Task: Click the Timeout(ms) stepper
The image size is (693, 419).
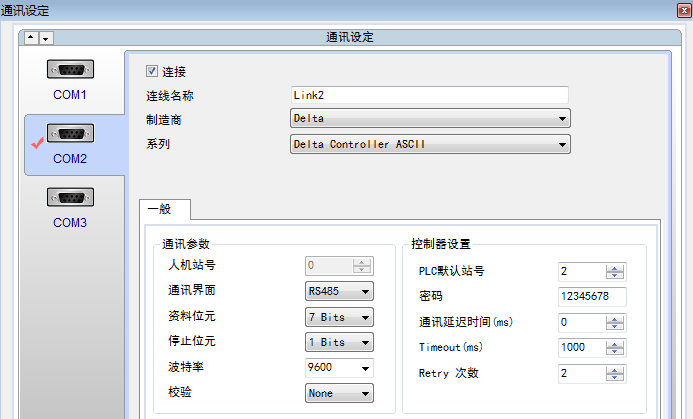Action: click(592, 347)
